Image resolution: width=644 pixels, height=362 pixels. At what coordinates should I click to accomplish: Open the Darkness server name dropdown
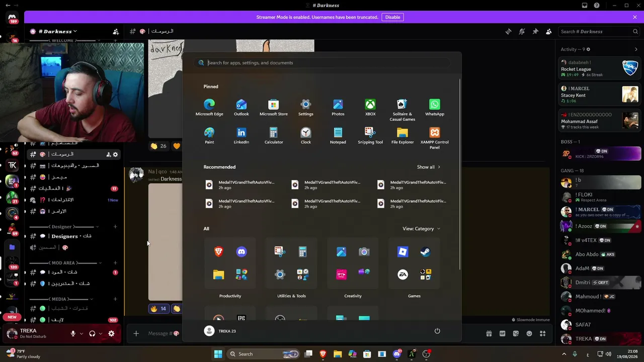(x=57, y=31)
